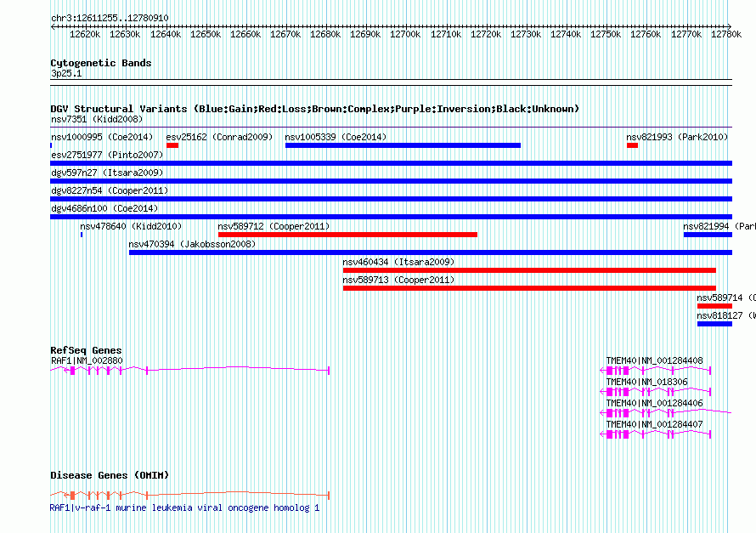This screenshot has width=756, height=533.
Task: Select the red nsv589712 Cooper2011 variant bar
Action: pyautogui.click(x=347, y=235)
